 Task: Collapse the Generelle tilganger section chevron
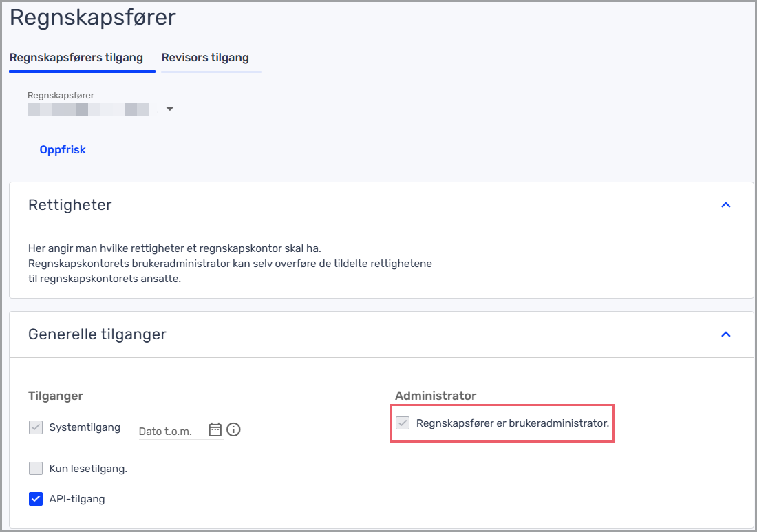[725, 334]
